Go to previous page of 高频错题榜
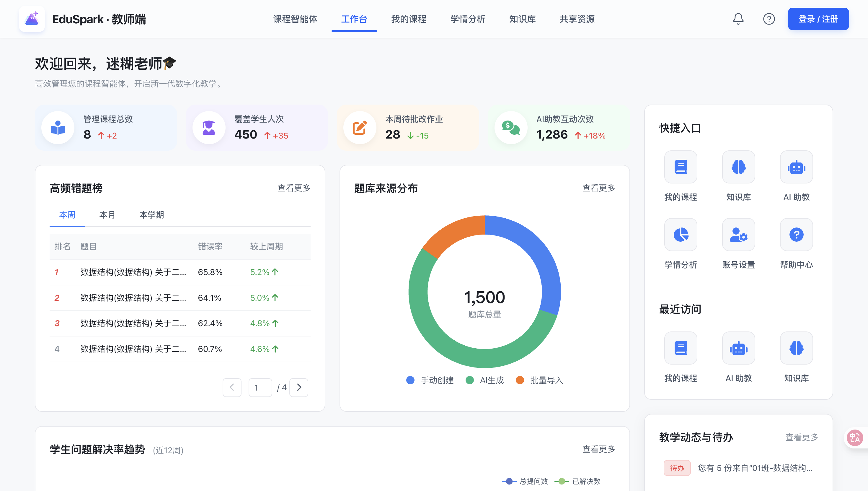 coord(232,387)
